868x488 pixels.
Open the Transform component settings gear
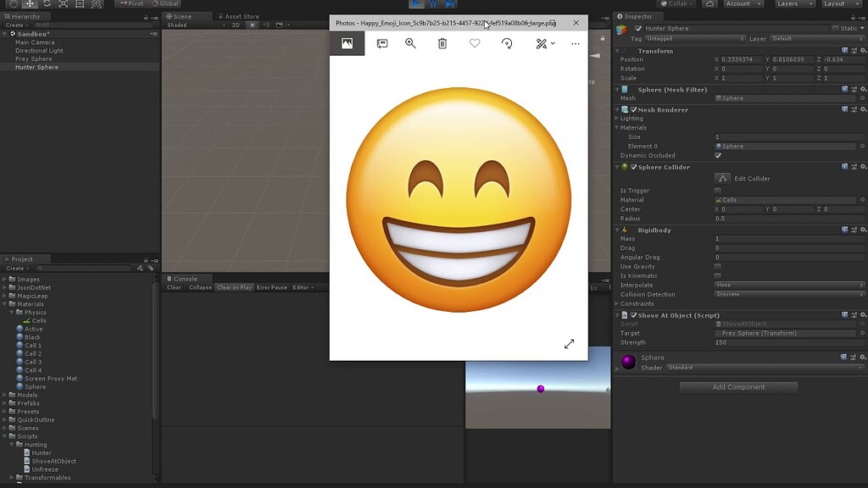pyautogui.click(x=864, y=51)
